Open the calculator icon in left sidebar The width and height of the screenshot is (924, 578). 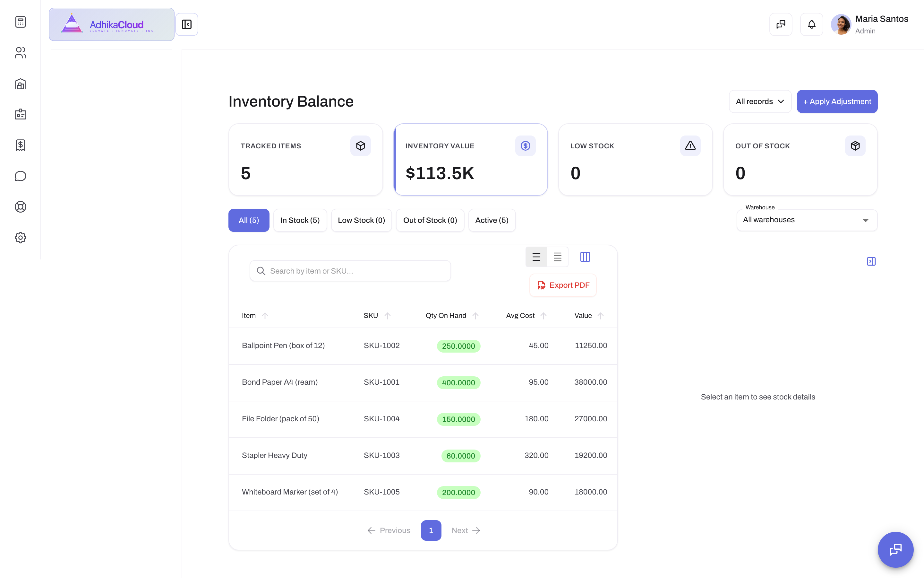[20, 22]
